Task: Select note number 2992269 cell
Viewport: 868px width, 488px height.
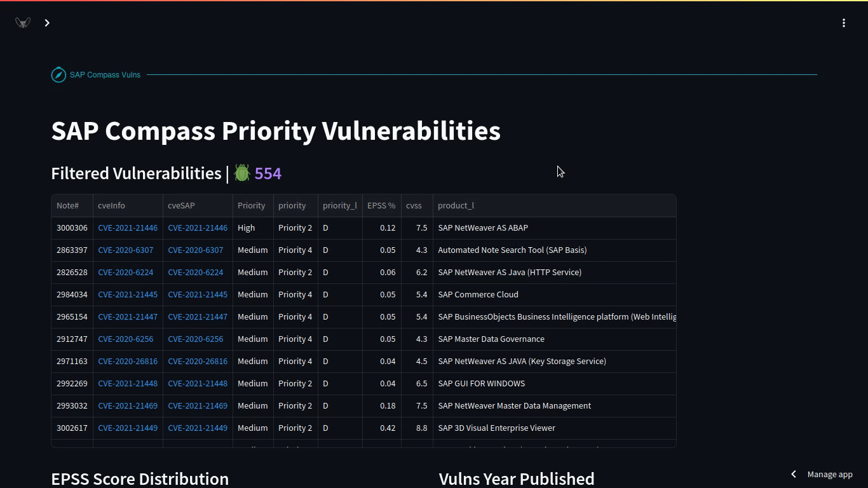Action: pyautogui.click(x=72, y=384)
